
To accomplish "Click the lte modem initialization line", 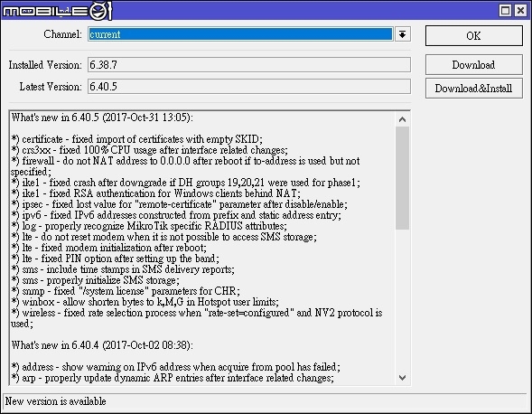I will coord(108,248).
